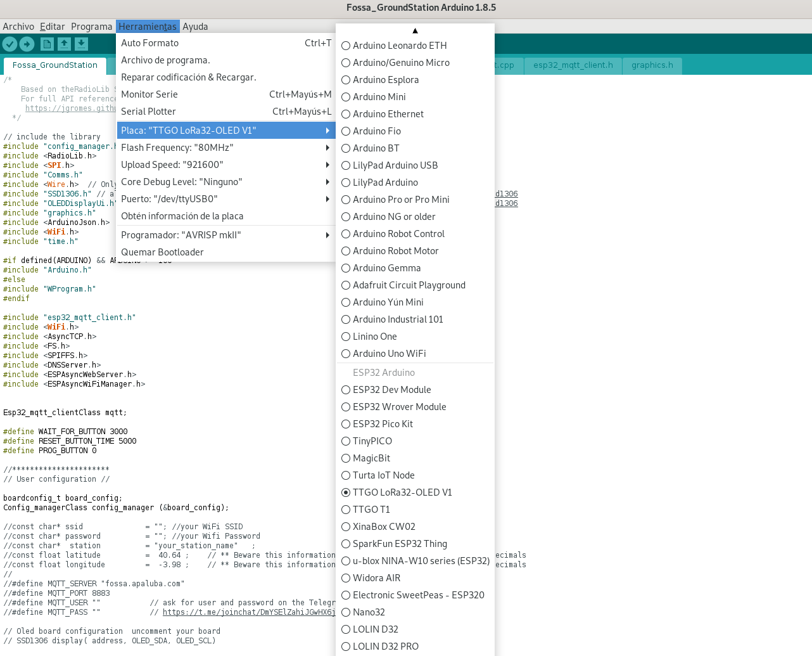Viewport: 812px width, 656px height.
Task: Click the New sketch toolbar icon
Action: (47, 44)
